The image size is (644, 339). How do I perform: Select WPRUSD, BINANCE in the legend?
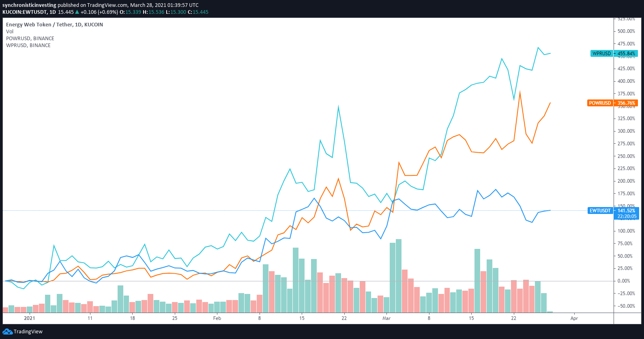point(28,45)
